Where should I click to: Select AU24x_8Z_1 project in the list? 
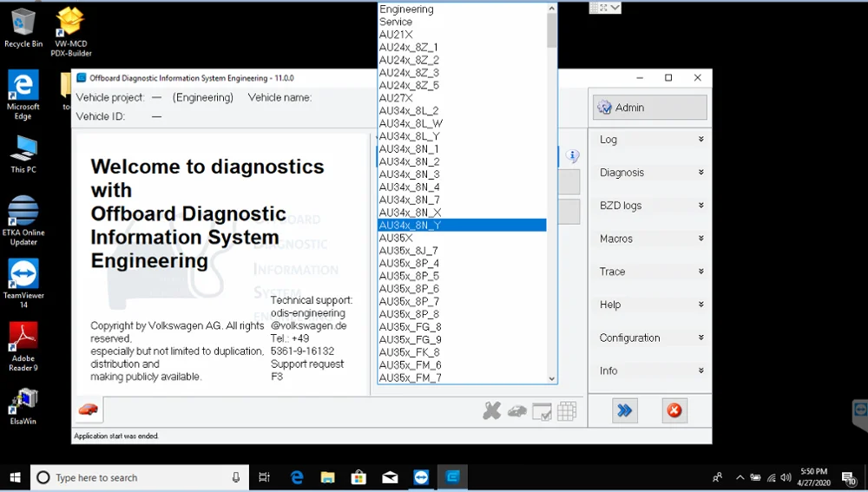pos(462,47)
